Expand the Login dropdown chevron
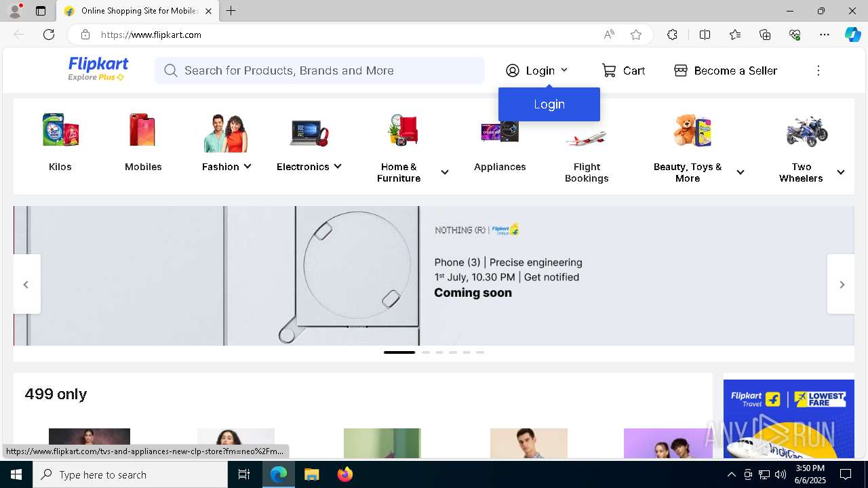Image resolution: width=868 pixels, height=488 pixels. (564, 70)
